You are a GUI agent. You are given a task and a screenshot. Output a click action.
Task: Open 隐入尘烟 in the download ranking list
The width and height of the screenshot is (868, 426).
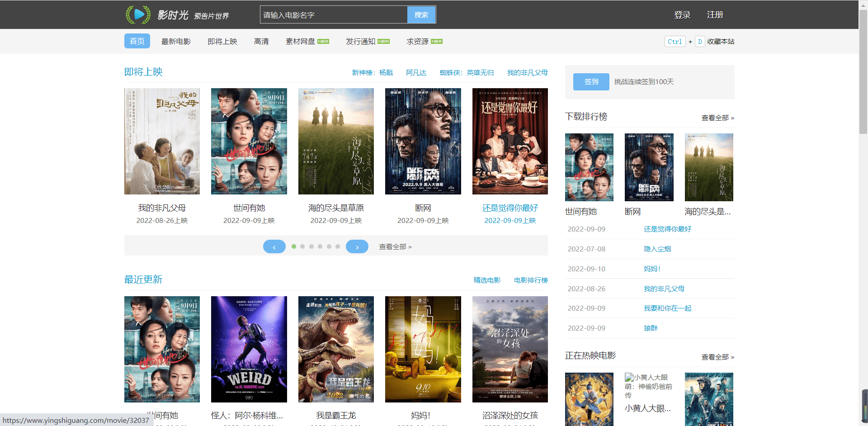pos(657,249)
